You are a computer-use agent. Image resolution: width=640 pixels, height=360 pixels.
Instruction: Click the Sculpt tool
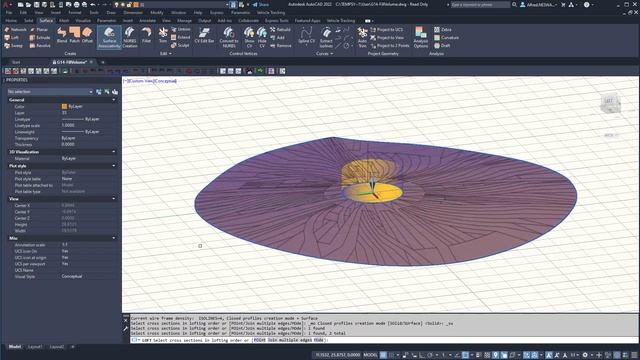point(180,46)
